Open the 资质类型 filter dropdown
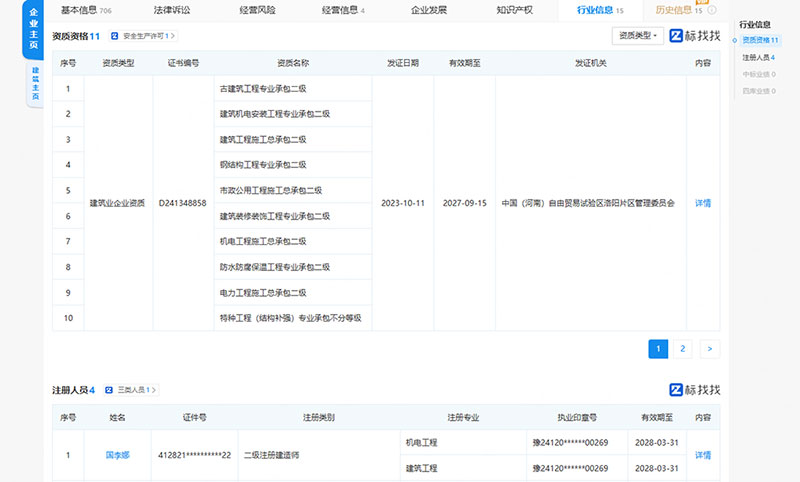This screenshot has width=800, height=482. (637, 36)
